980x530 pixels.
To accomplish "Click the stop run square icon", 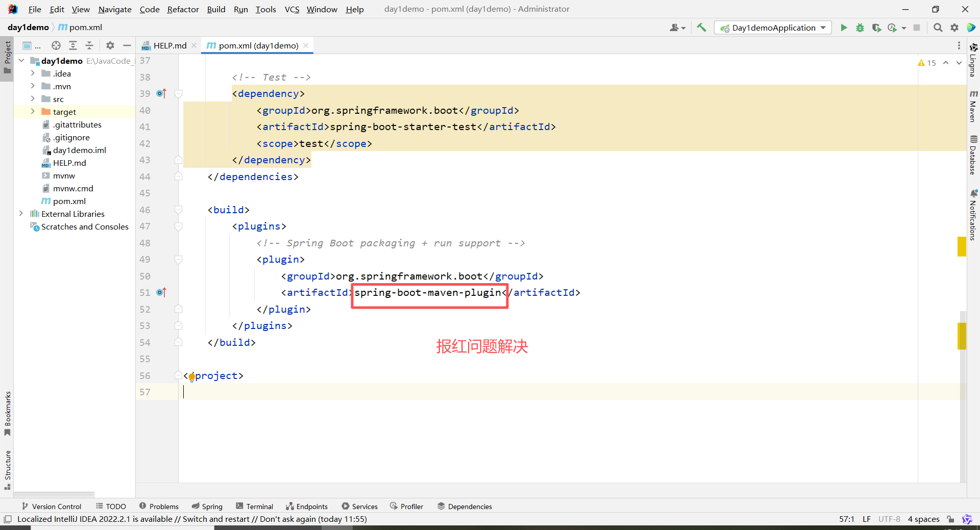I will coord(917,28).
